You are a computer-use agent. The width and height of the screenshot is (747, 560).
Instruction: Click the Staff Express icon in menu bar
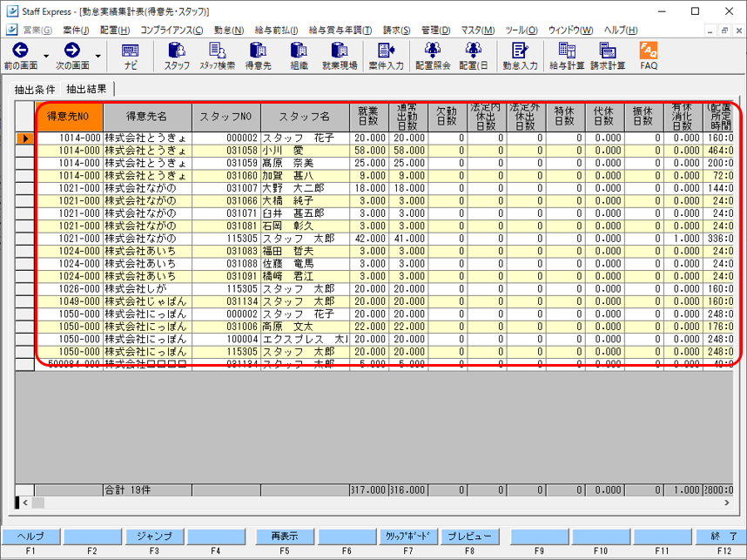pos(12,30)
